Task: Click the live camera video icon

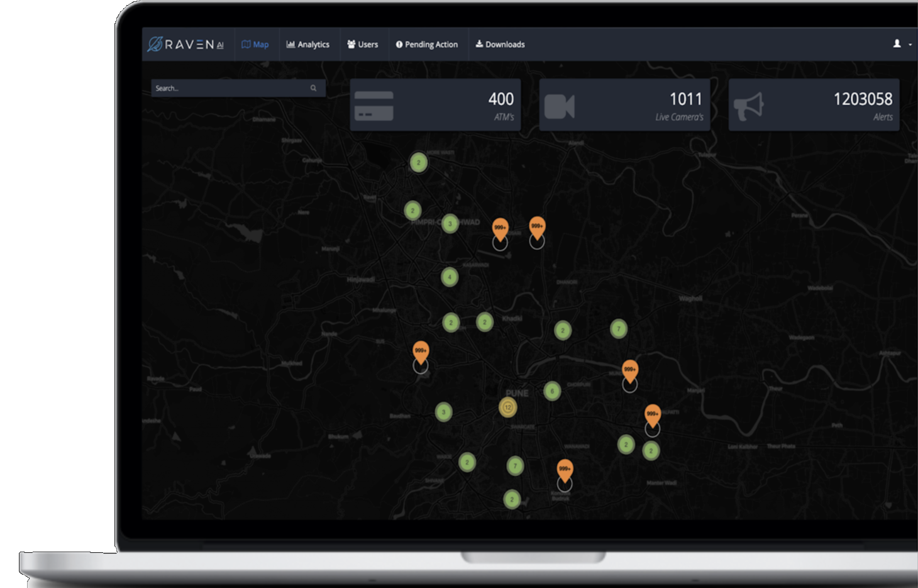Action: pos(559,106)
